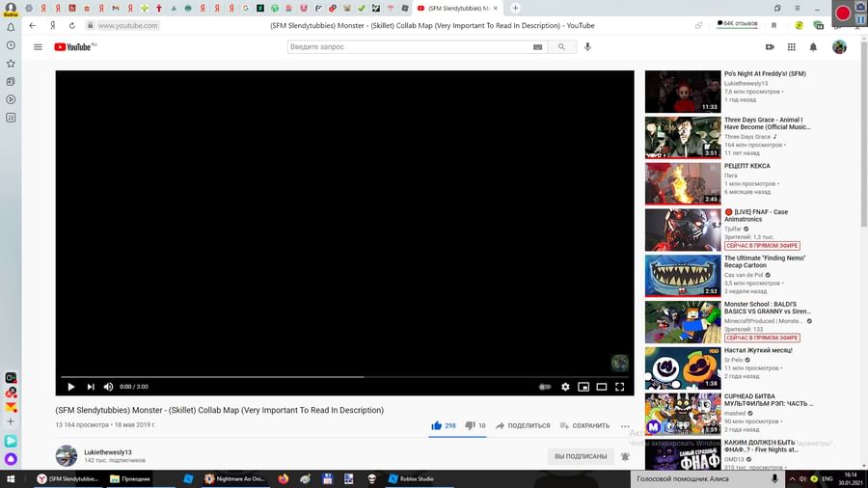Open the create video camera icon
The image size is (868, 488).
tap(770, 47)
